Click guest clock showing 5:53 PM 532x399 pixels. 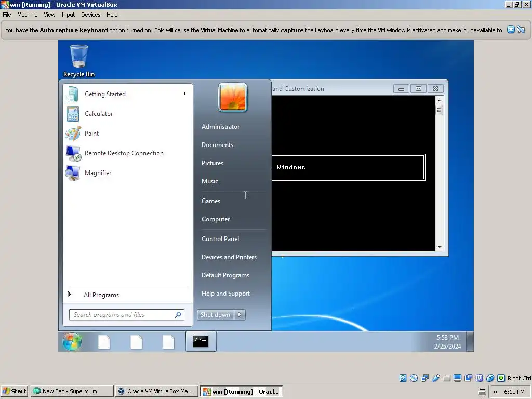[x=447, y=338]
